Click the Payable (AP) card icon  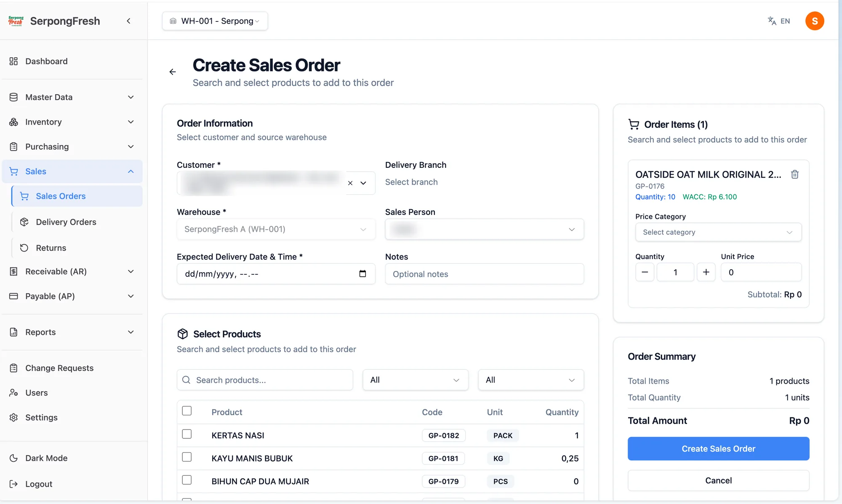coord(13,296)
